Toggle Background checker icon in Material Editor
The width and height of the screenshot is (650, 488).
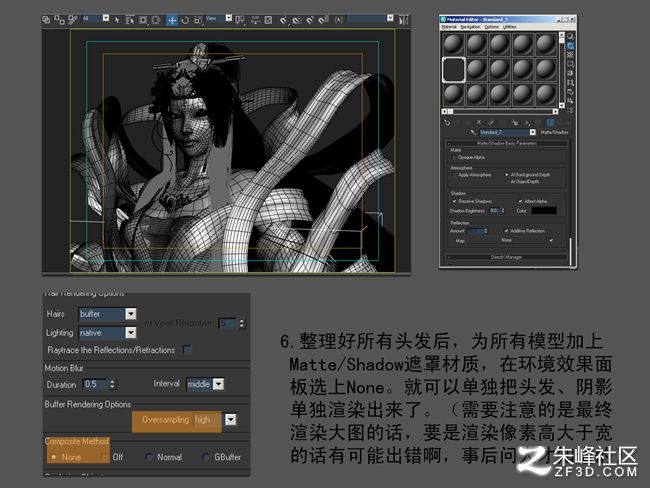pos(570,55)
